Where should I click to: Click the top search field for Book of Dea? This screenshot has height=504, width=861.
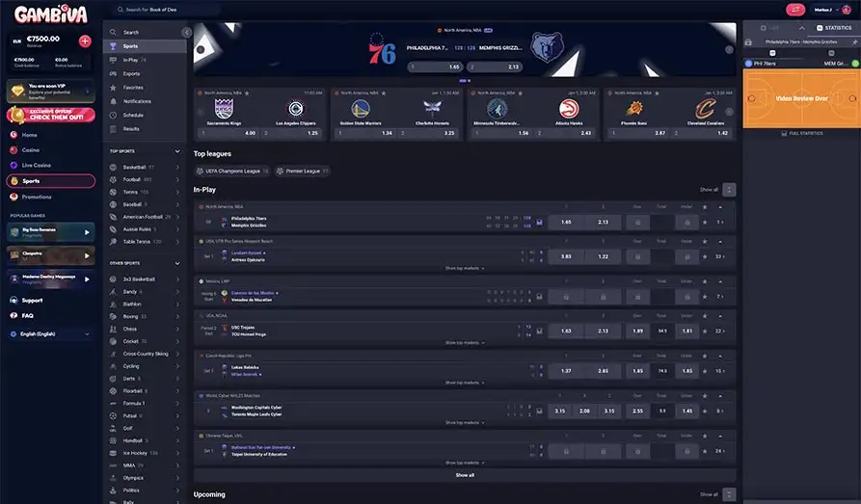pyautogui.click(x=165, y=10)
